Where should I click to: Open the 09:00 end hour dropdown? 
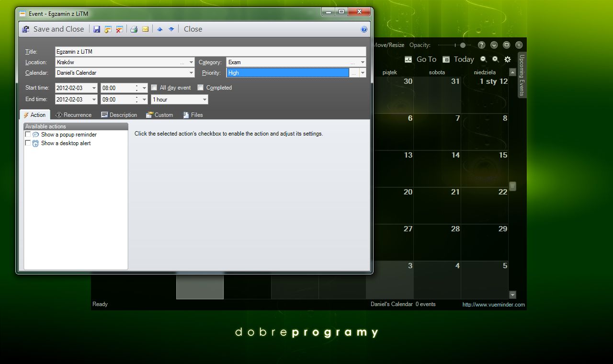(x=144, y=100)
